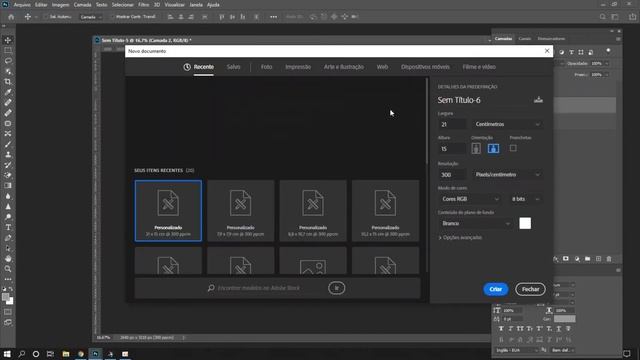Switch to the Foto tab
The height and width of the screenshot is (360, 640).
pos(267,67)
